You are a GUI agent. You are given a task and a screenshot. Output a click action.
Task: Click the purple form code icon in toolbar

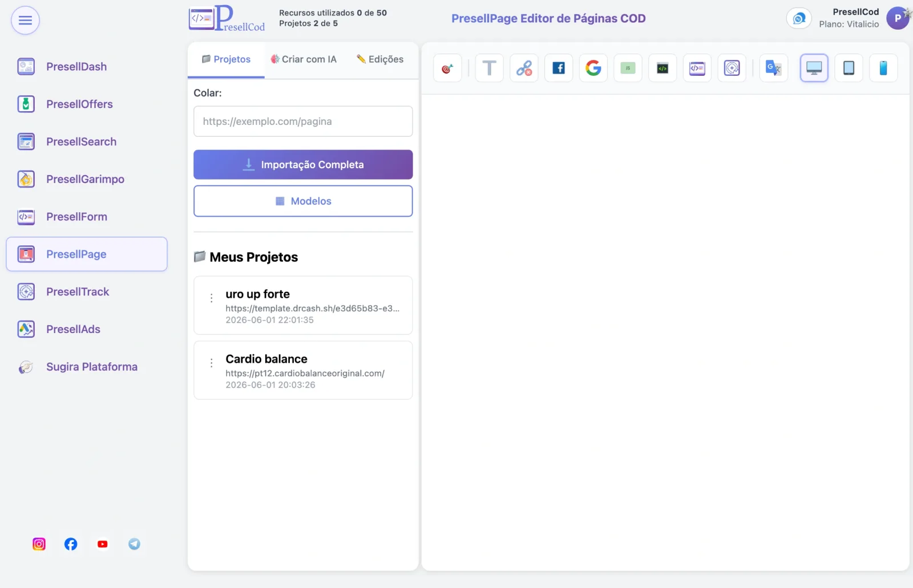coord(697,68)
